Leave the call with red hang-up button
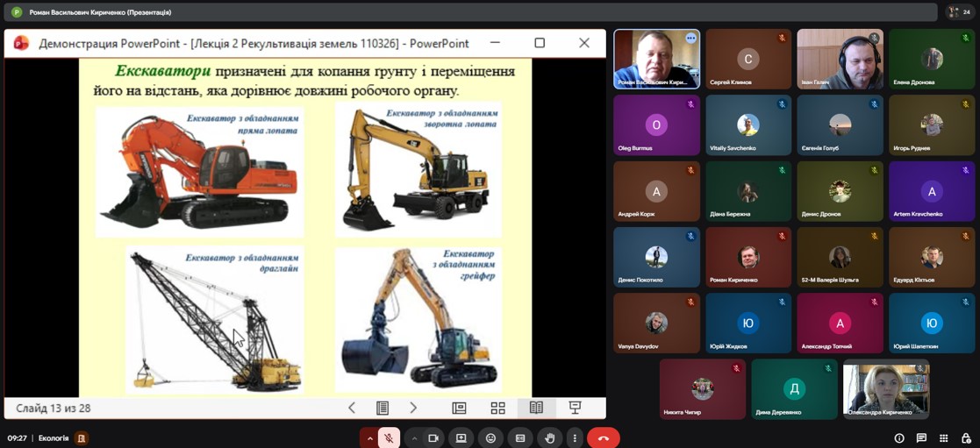The height and width of the screenshot is (448, 980). (x=604, y=438)
